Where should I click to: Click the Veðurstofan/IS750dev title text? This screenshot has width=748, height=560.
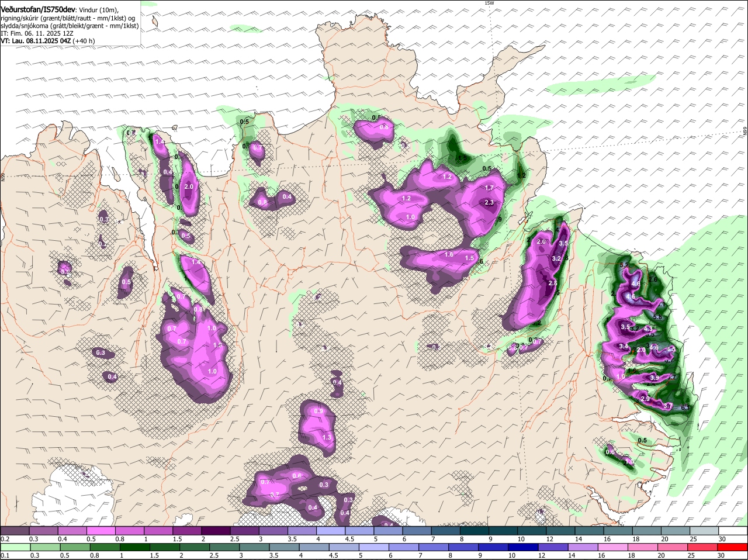pos(38,10)
